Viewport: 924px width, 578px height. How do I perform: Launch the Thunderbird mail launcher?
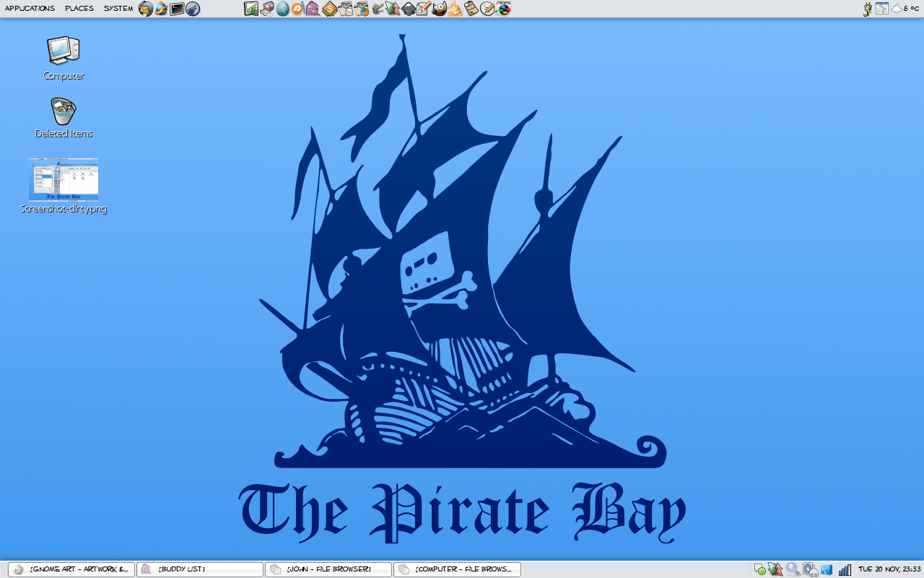[146, 9]
